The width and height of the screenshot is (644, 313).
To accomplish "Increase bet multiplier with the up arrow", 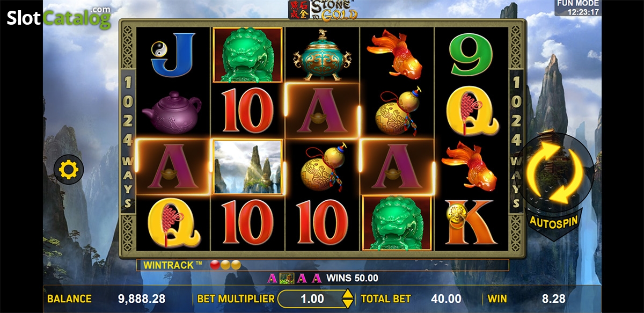I will (348, 294).
